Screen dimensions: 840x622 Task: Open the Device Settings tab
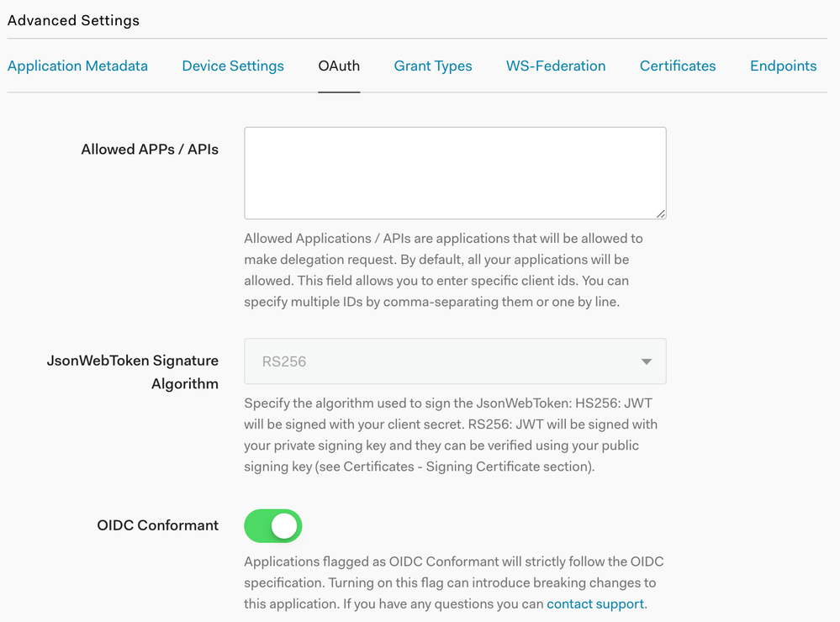pyautogui.click(x=233, y=66)
